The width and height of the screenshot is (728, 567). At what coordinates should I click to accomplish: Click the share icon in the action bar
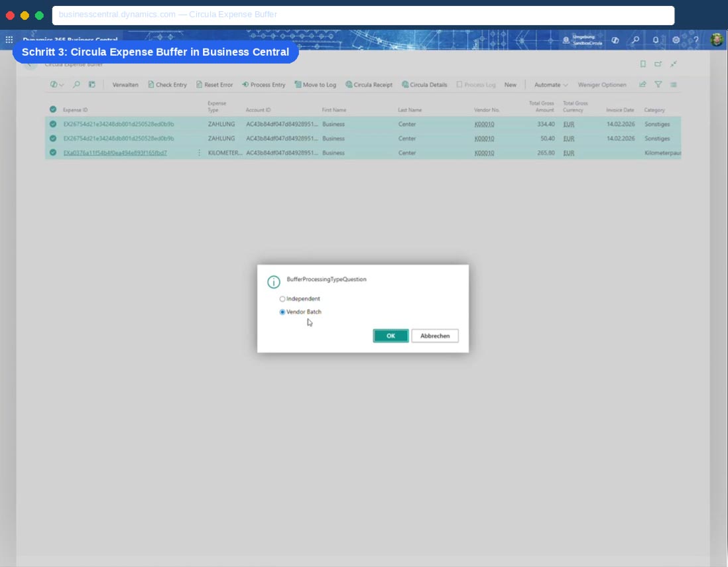pos(642,84)
